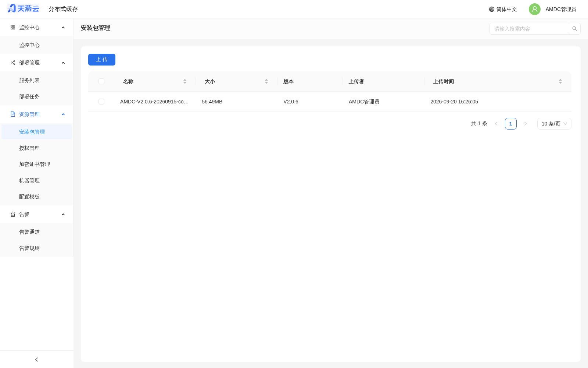Collapse the 告警 menu group
588x368 pixels.
(63, 215)
